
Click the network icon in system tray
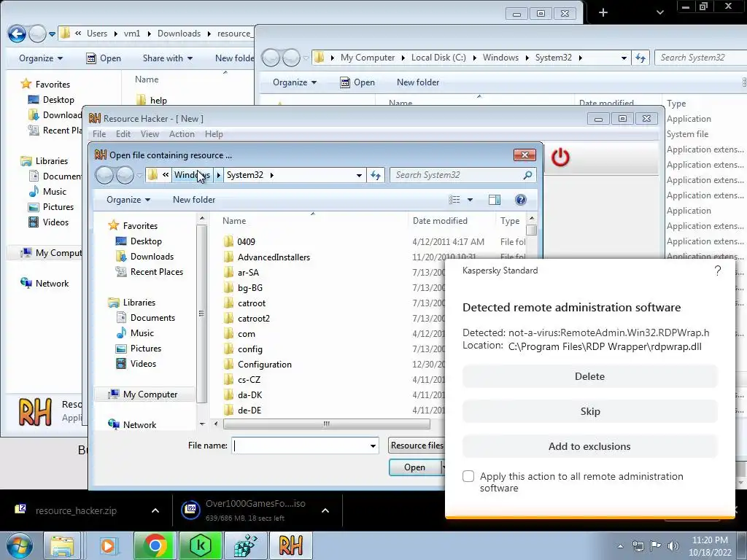click(638, 545)
